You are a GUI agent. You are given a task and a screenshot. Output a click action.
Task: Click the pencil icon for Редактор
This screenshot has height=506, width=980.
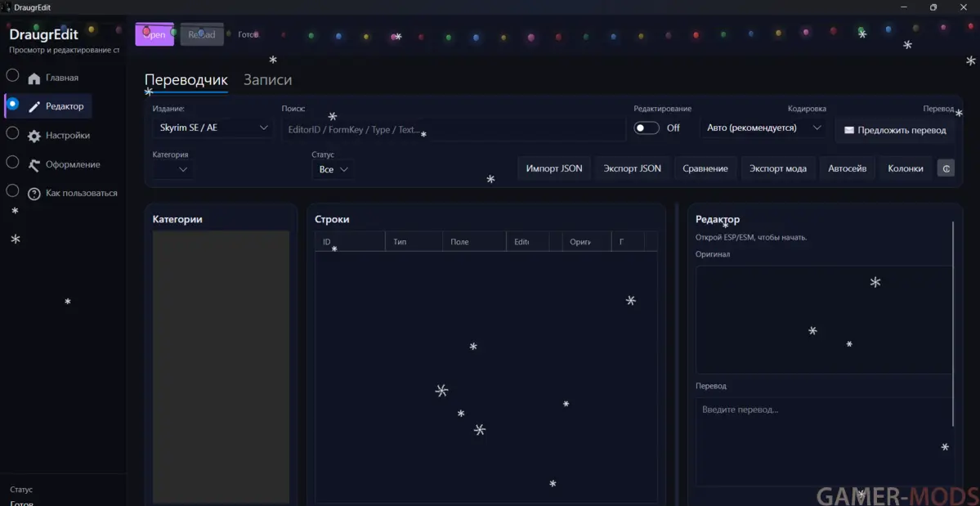[34, 107]
